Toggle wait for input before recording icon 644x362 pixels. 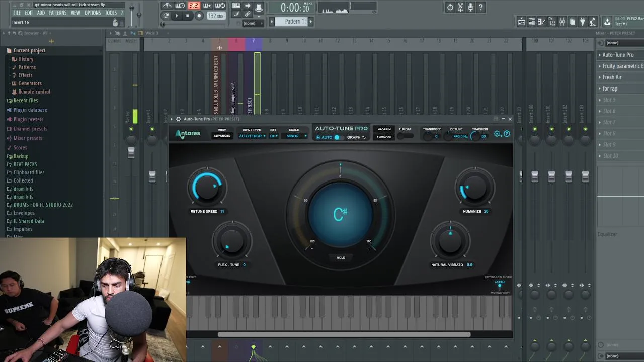[x=180, y=6]
